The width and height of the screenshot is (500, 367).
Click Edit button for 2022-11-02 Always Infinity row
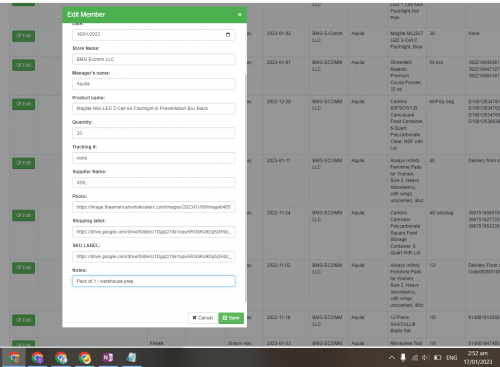(x=23, y=268)
